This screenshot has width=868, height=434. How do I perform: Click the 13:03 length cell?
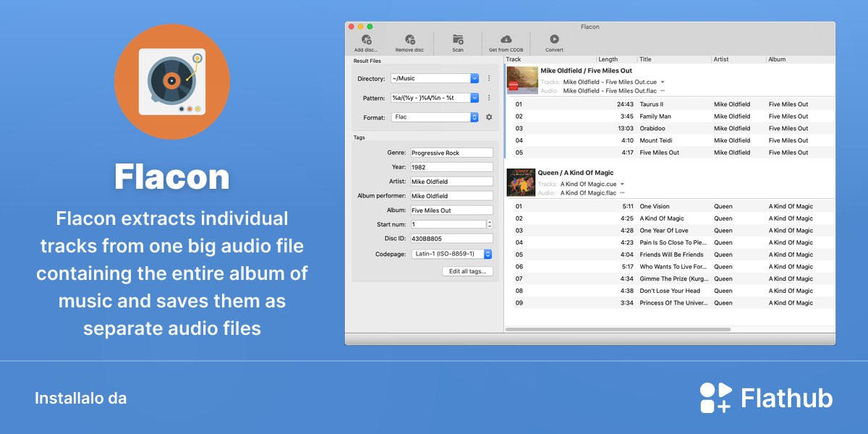pos(625,128)
